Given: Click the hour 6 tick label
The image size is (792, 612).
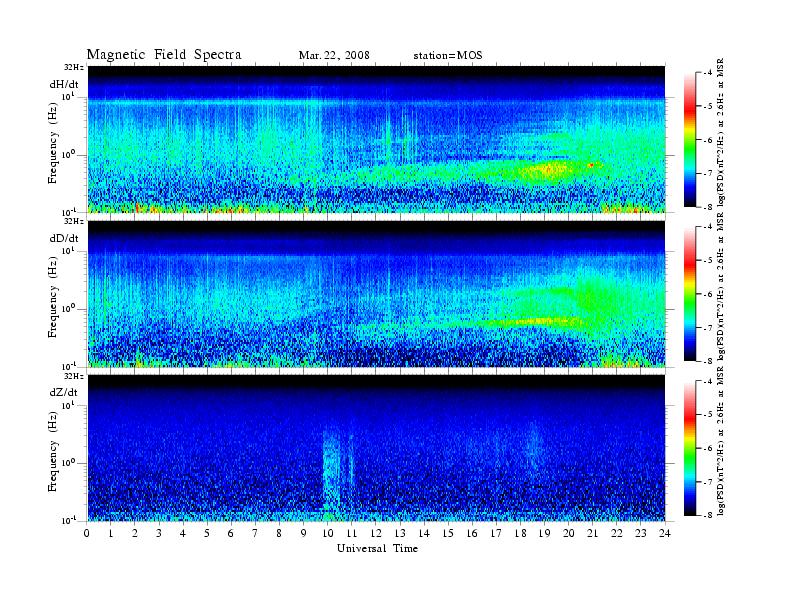Looking at the screenshot, I should coord(231,533).
